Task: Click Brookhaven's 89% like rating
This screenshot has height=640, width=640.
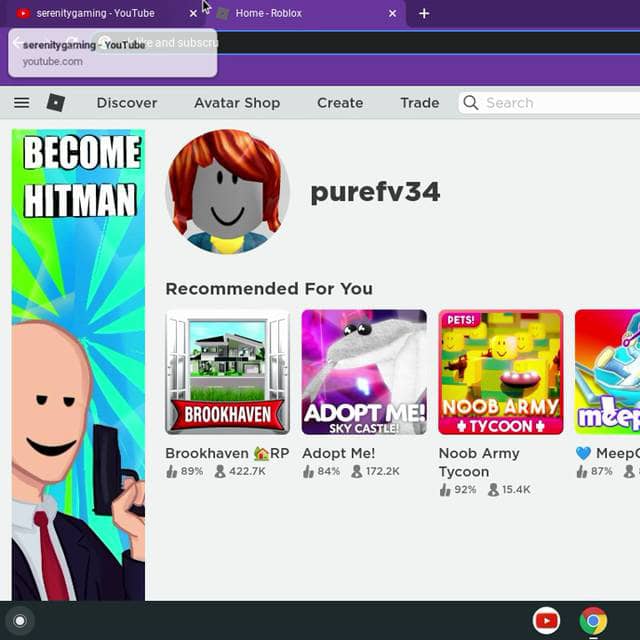Action: [x=184, y=471]
